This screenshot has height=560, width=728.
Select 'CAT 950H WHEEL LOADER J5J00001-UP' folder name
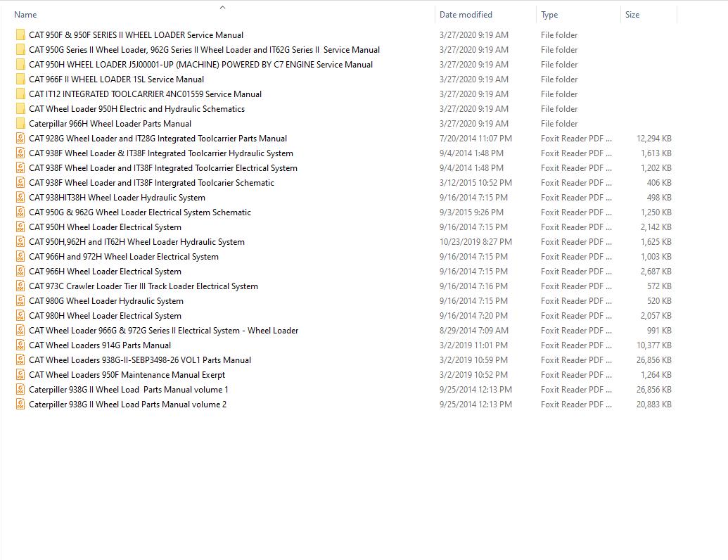coord(200,65)
